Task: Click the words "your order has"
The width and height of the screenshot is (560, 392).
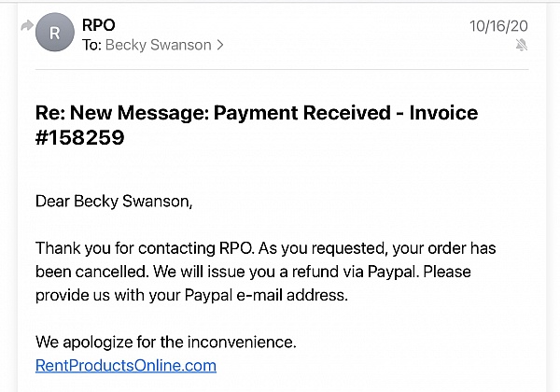Action: tap(444, 248)
